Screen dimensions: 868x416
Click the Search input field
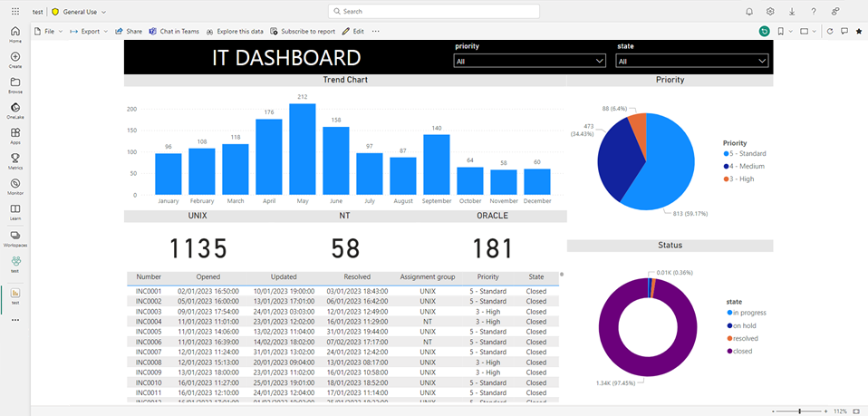(x=433, y=12)
